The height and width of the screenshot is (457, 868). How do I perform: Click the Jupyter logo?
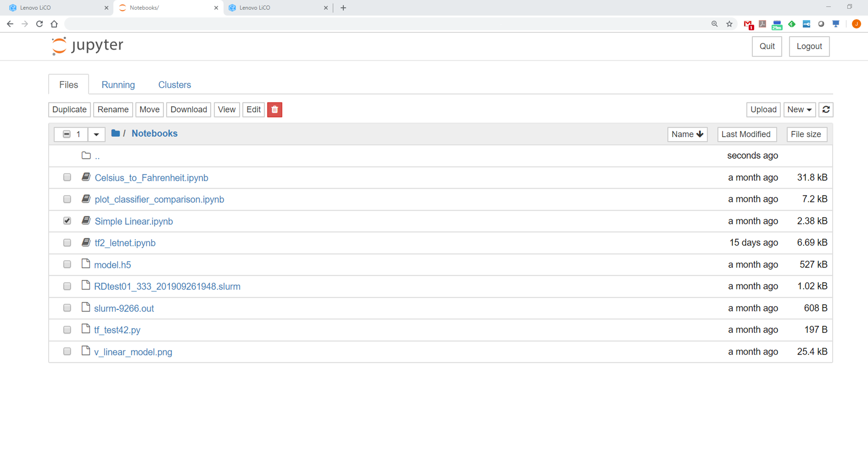(x=87, y=46)
